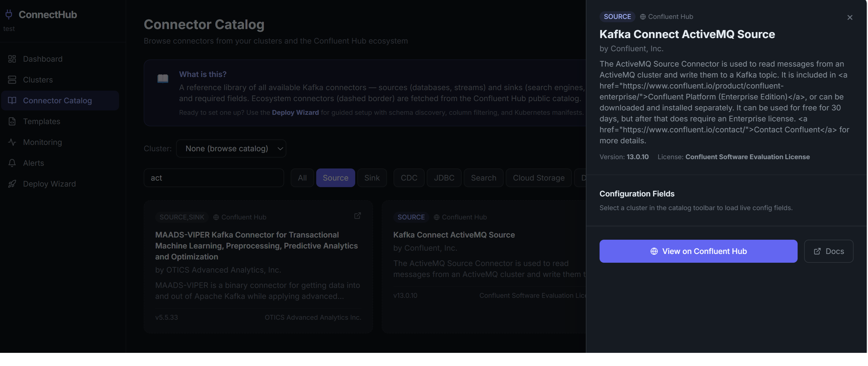
Task: Click the Deploy Wizard rocket icon
Action: (x=12, y=184)
